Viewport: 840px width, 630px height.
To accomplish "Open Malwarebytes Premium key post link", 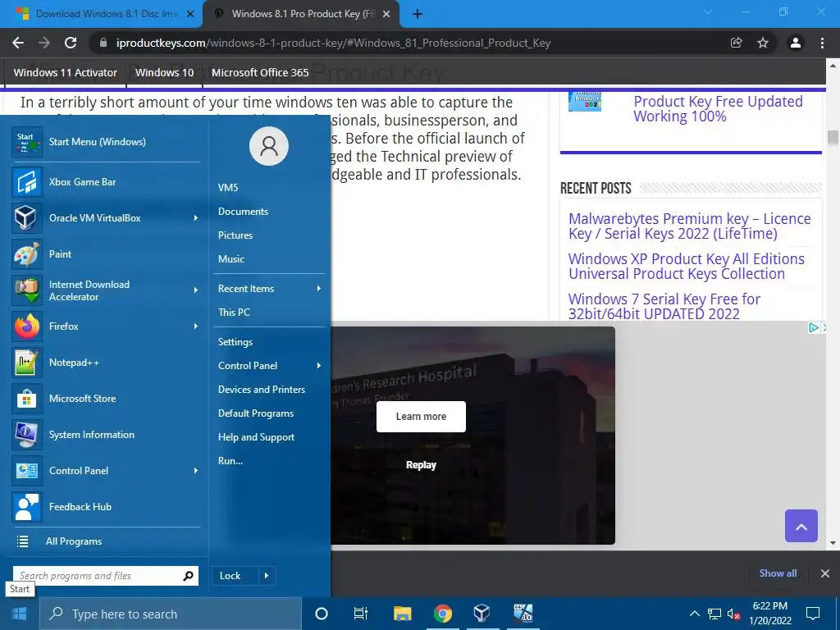I will (689, 226).
